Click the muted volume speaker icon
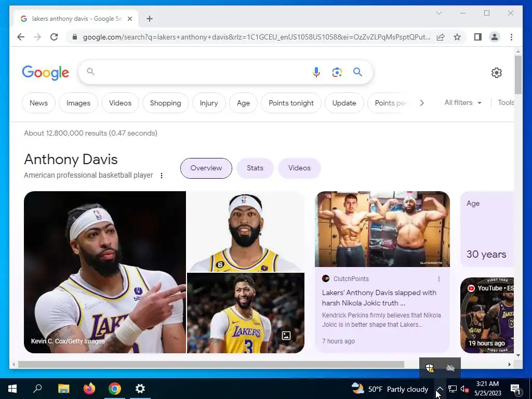Image resolution: width=532 pixels, height=399 pixels. (464, 389)
